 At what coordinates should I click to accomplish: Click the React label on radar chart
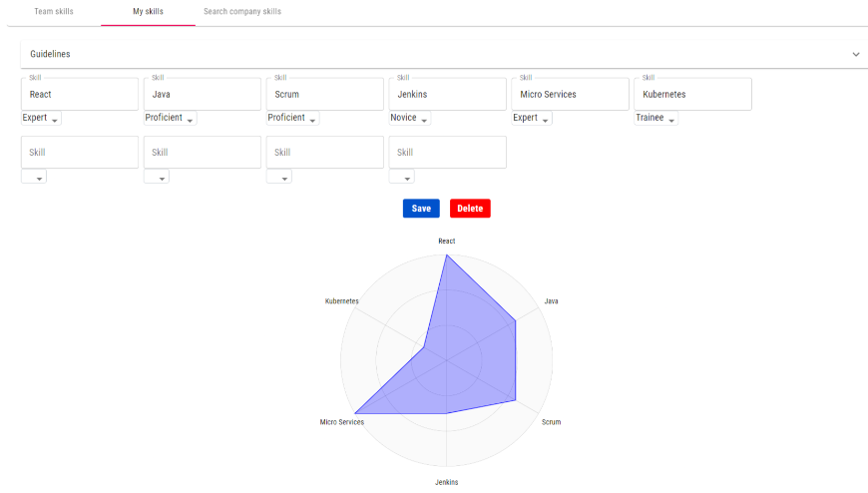click(x=446, y=242)
